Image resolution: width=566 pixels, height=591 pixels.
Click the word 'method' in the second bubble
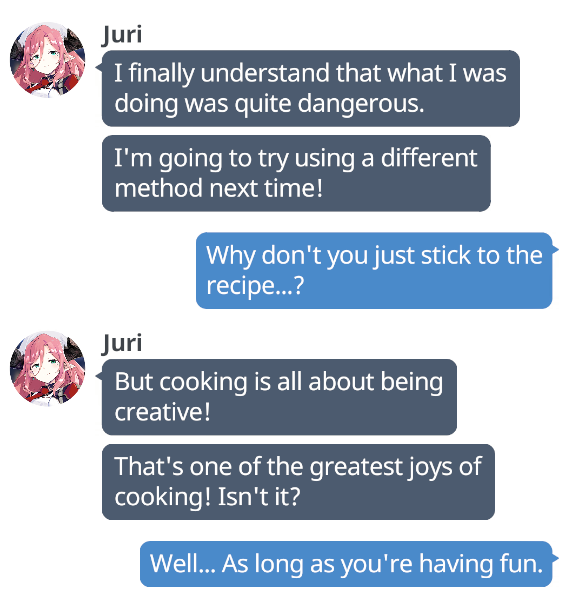pyautogui.click(x=158, y=188)
